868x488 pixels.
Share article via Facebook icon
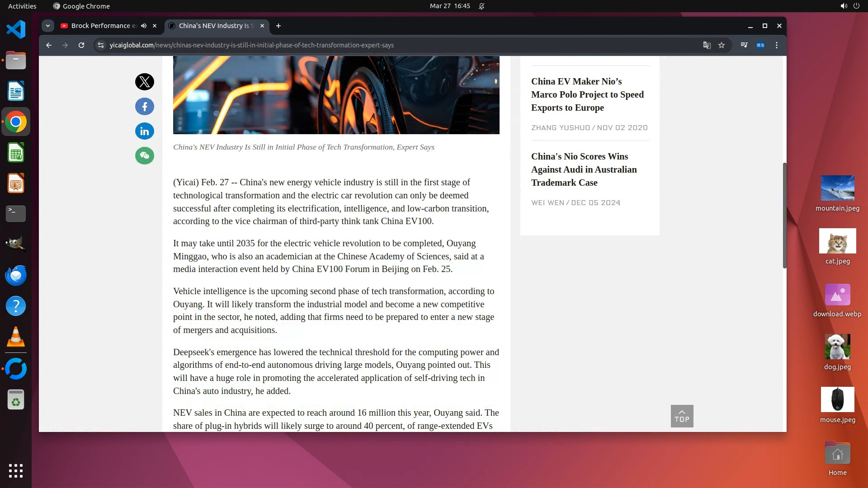click(x=145, y=107)
